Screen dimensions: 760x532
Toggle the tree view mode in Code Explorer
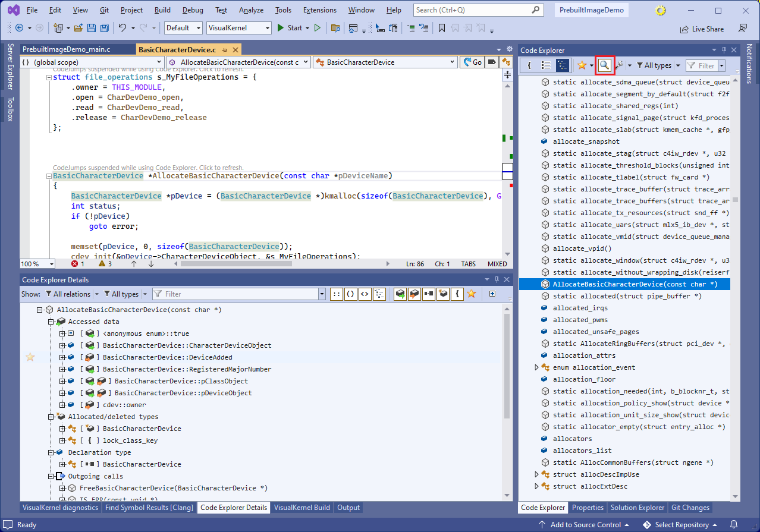562,65
